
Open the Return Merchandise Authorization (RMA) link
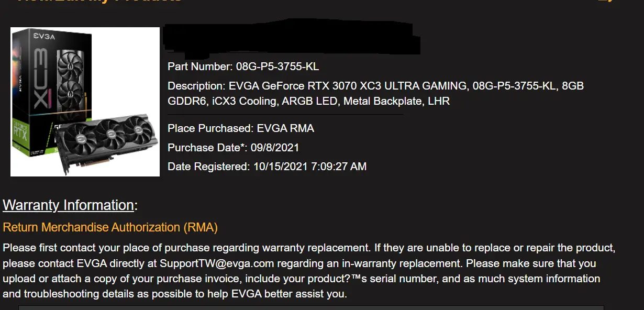tap(110, 227)
